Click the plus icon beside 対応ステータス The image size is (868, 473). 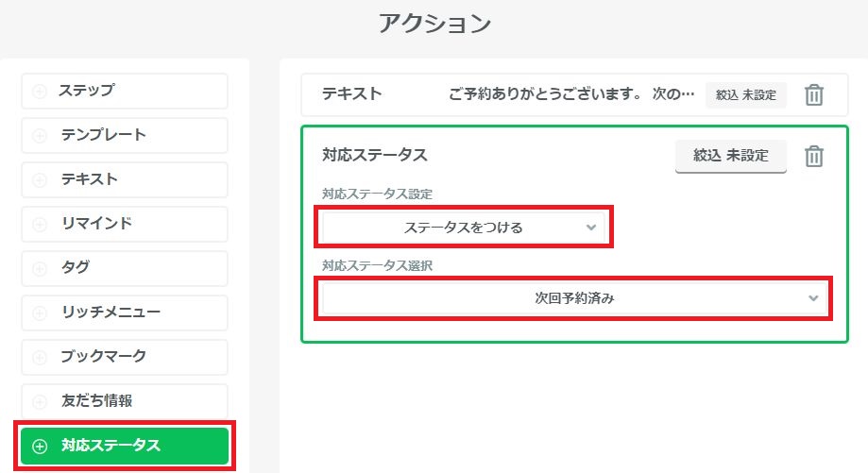40,447
